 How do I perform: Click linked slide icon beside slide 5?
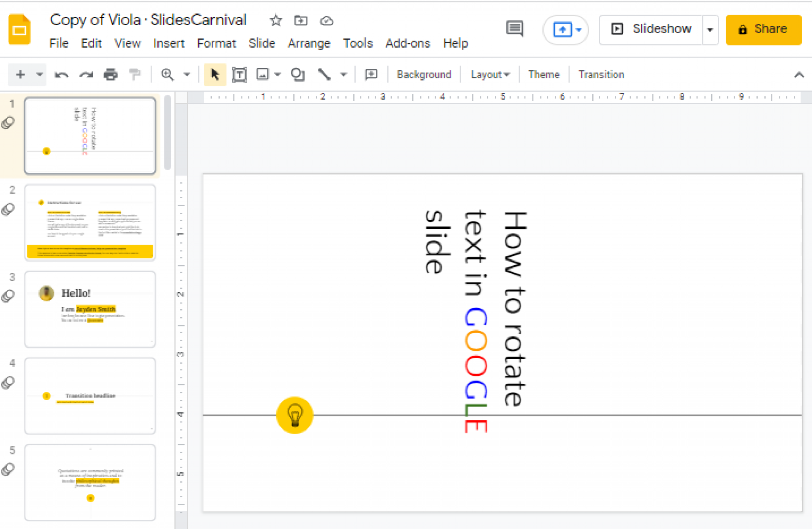(8, 470)
